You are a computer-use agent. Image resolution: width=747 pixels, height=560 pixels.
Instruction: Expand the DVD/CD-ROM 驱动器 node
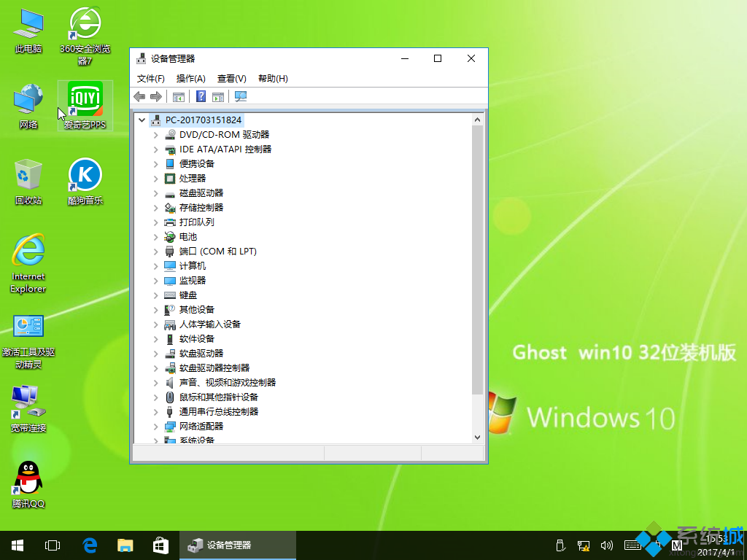156,135
